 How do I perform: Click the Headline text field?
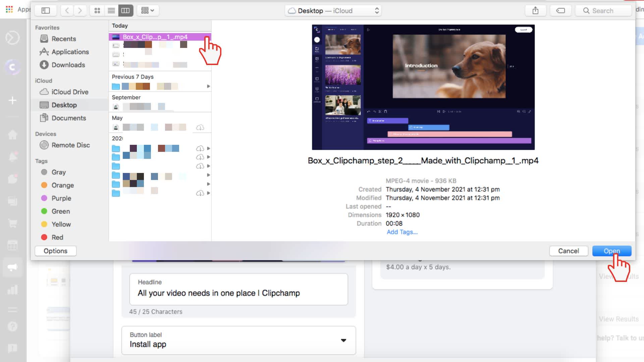click(x=239, y=289)
